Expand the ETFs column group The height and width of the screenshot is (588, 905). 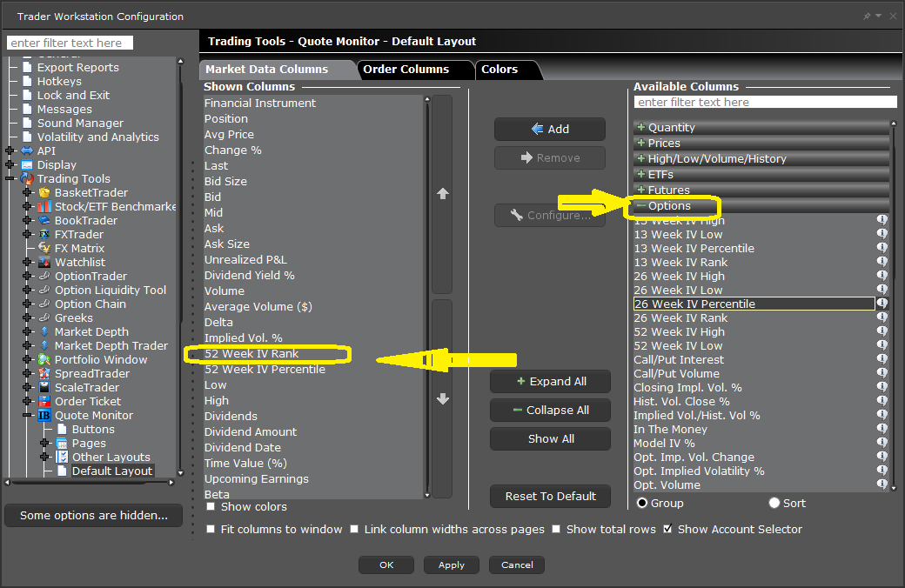640,174
